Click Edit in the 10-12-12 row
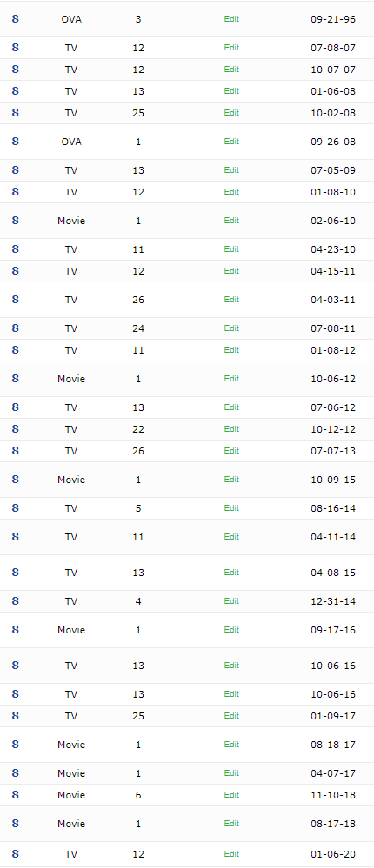The height and width of the screenshot is (868, 374). [x=231, y=429]
